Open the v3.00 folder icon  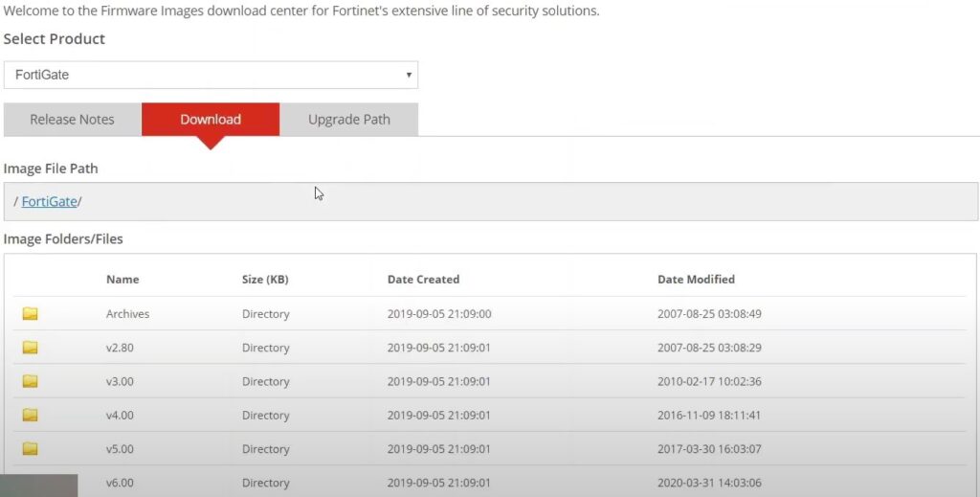(30, 381)
